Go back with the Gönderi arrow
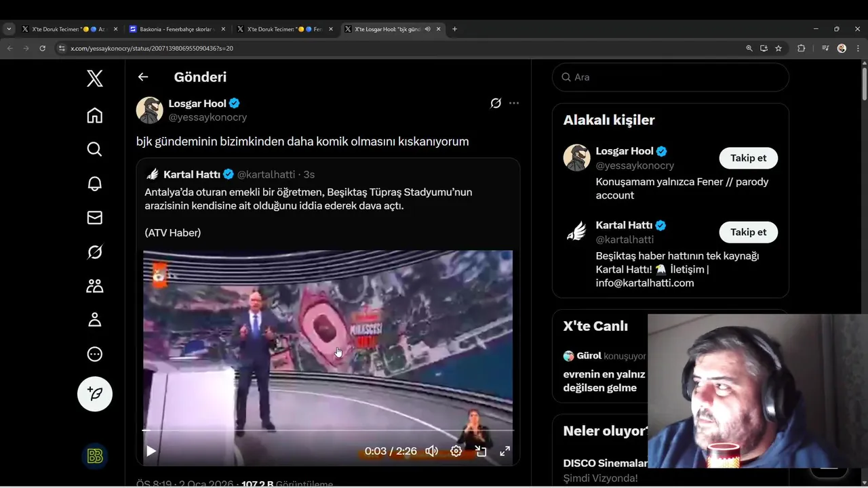868x488 pixels. pos(143,77)
